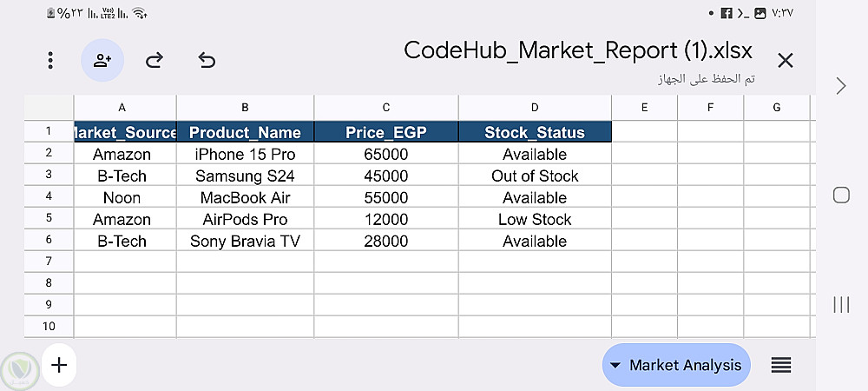
Task: Open the three-dot overflow menu
Action: (51, 60)
